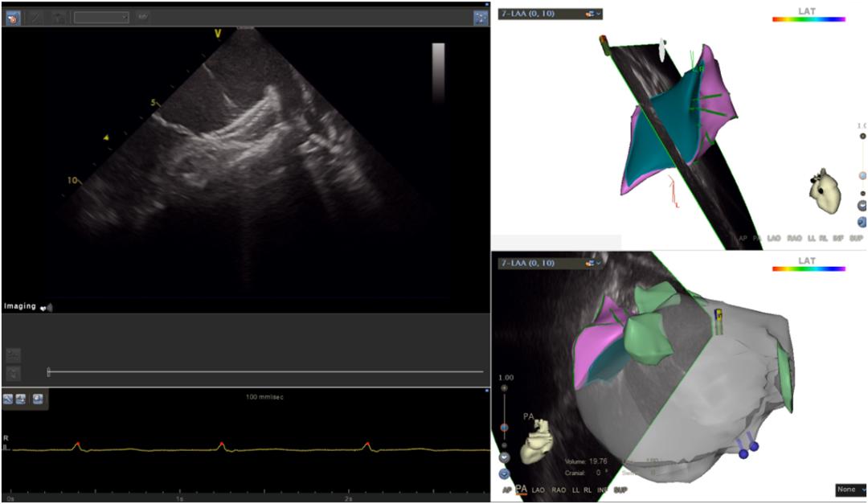Click the lower round arrow button in upper viewer
This screenshot has width=868, height=504.
click(x=862, y=222)
